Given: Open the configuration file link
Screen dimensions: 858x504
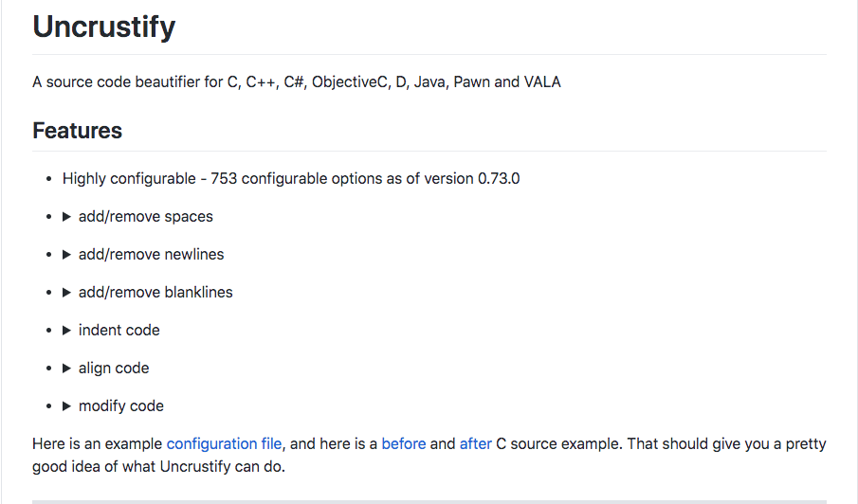Looking at the screenshot, I should point(225,443).
